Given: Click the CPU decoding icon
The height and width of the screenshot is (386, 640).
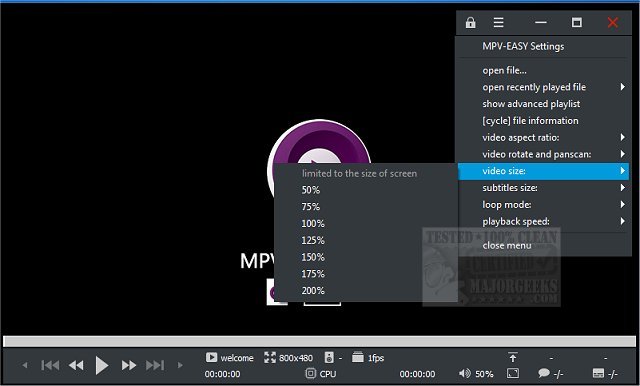Looking at the screenshot, I should pos(311,373).
